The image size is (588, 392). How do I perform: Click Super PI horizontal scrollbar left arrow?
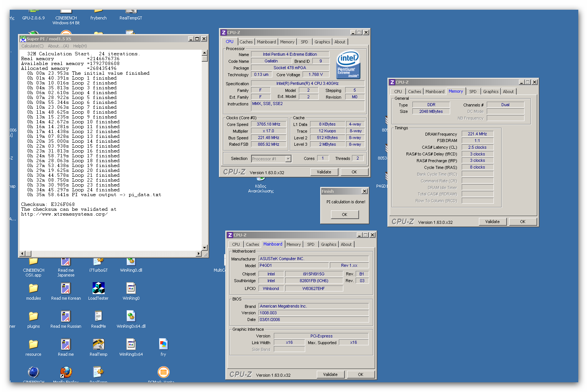coord(22,254)
